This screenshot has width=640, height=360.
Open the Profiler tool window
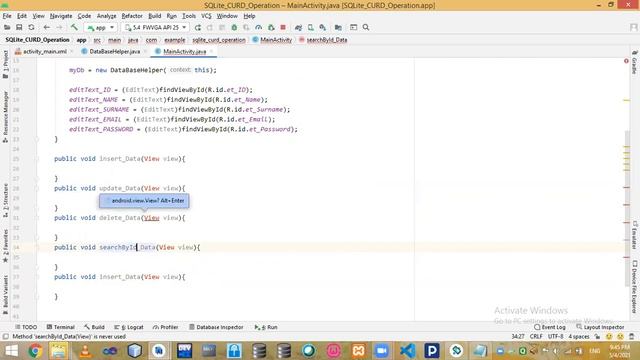click(165, 327)
